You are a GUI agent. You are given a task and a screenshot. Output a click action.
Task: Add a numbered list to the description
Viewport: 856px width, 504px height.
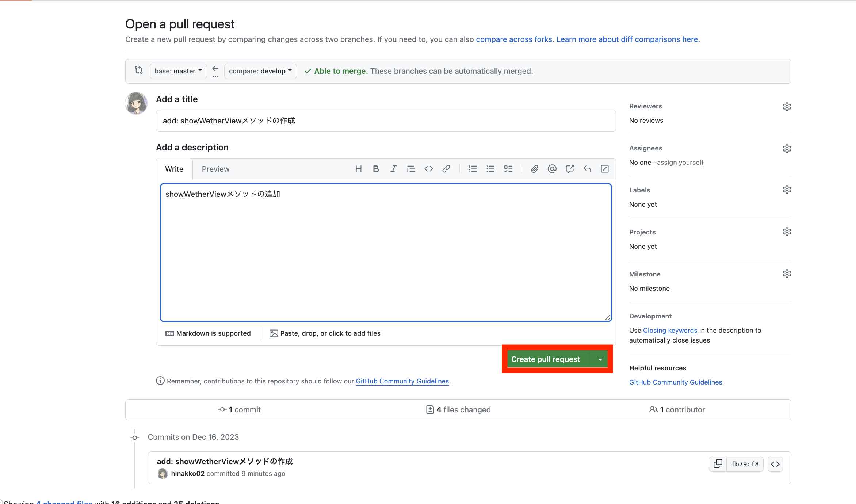coord(472,169)
